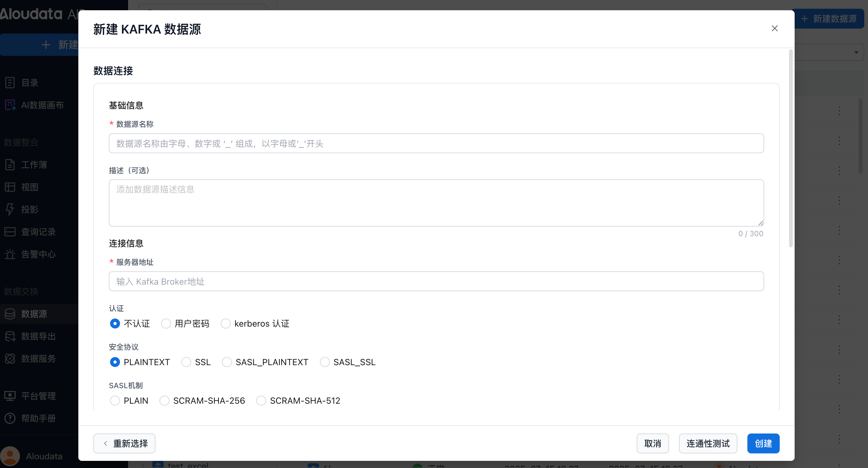Pick the SCRAM-SHA-256 SASL mechanism
Viewport: 868px width, 468px height.
click(164, 401)
